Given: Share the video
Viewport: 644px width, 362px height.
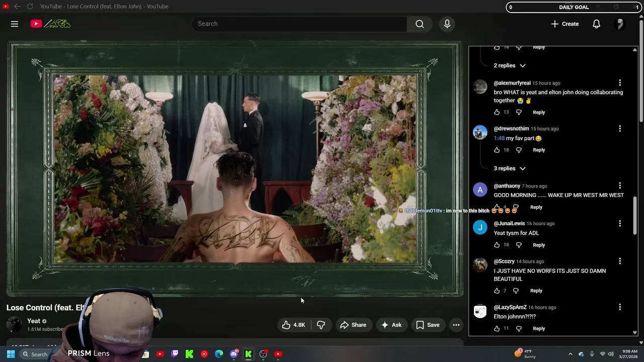Looking at the screenshot, I should pos(353,325).
